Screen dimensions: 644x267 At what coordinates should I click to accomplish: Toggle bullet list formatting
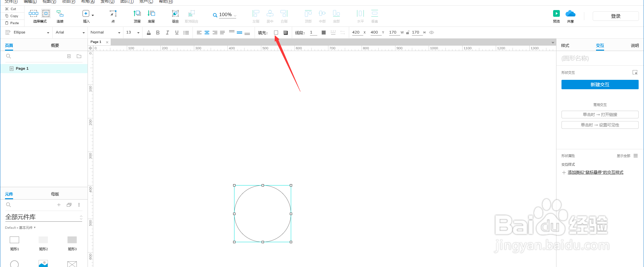pos(186,33)
